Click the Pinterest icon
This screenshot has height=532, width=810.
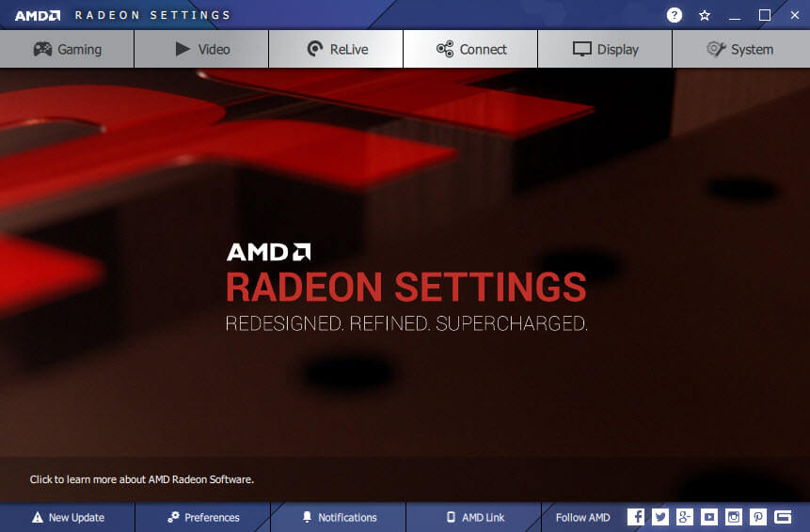pos(758,517)
